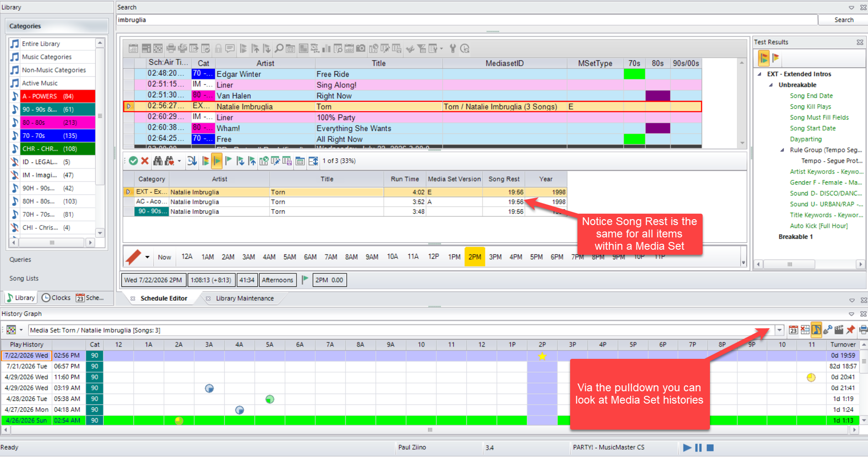
Task: Click the CHR green category row
Action: click(57, 149)
